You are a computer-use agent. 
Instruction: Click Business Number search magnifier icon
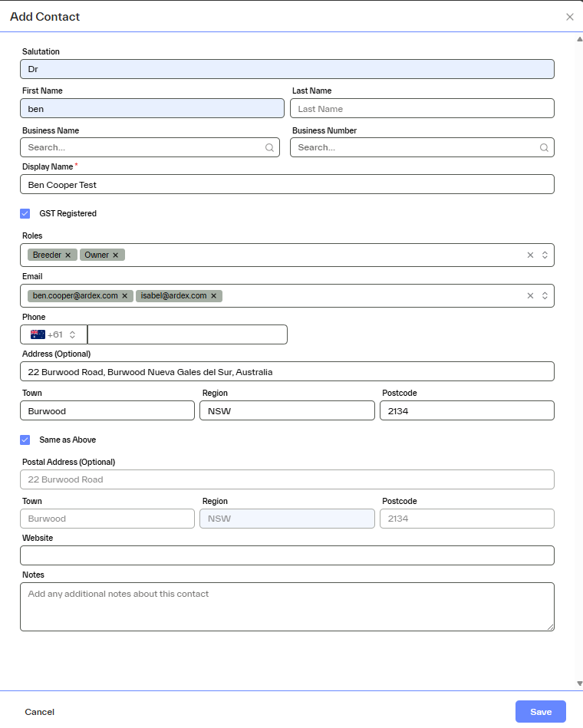(x=544, y=148)
